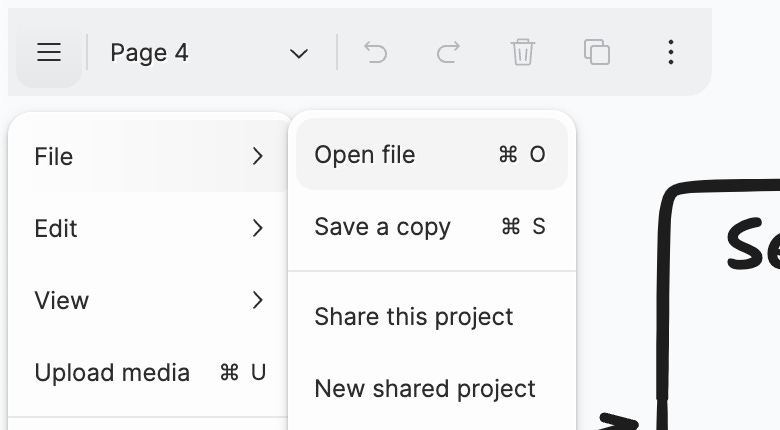Choose Open file in the submenu
The image size is (780, 430).
coord(431,154)
